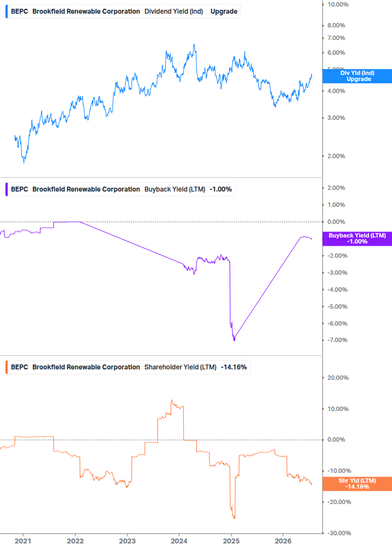Click BEPC ticker in the Dividend Yield legend
Image resolution: width=392 pixels, height=550 pixels.
[19, 11]
